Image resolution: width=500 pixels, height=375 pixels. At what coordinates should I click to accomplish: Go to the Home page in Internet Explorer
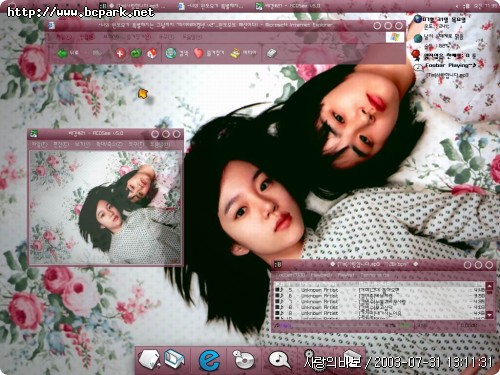coord(152,53)
